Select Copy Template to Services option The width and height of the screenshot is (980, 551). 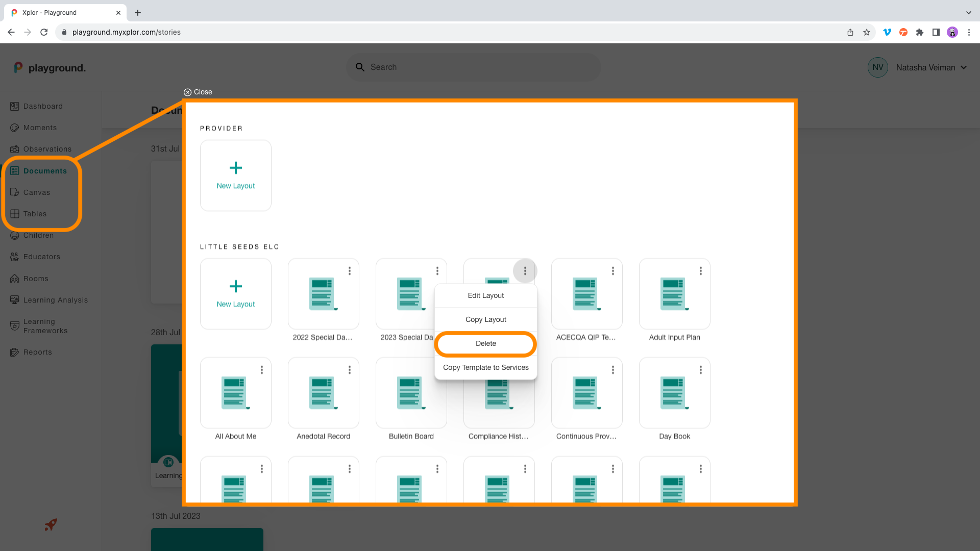485,367
